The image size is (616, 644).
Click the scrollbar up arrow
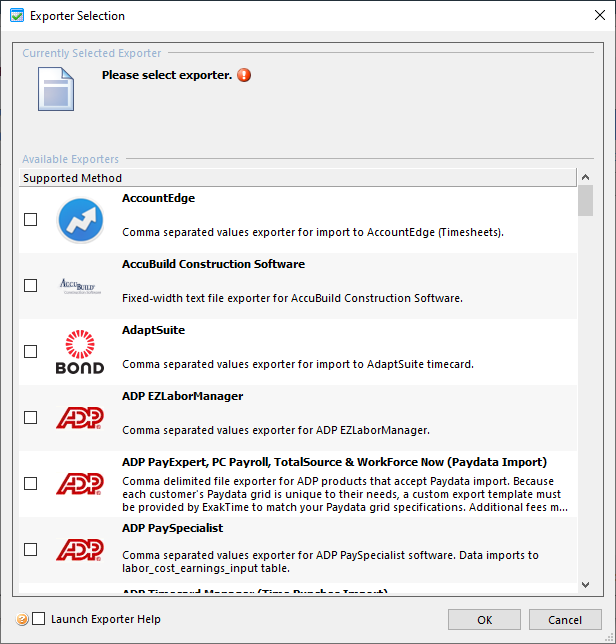pyautogui.click(x=586, y=177)
